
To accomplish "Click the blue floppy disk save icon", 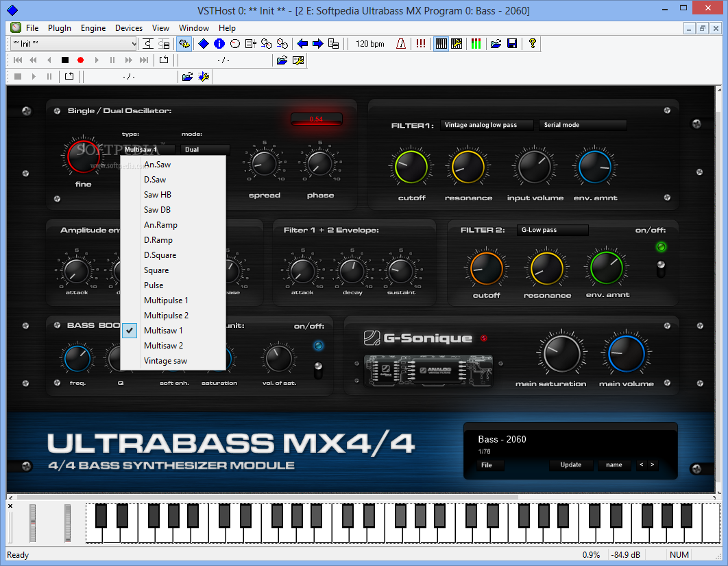I will [512, 44].
